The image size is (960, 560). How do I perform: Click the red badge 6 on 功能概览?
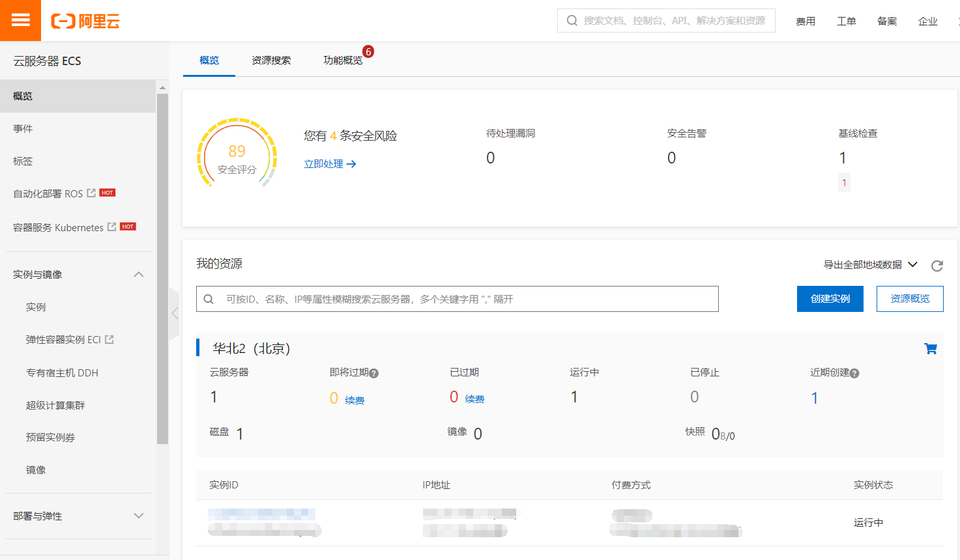[368, 51]
